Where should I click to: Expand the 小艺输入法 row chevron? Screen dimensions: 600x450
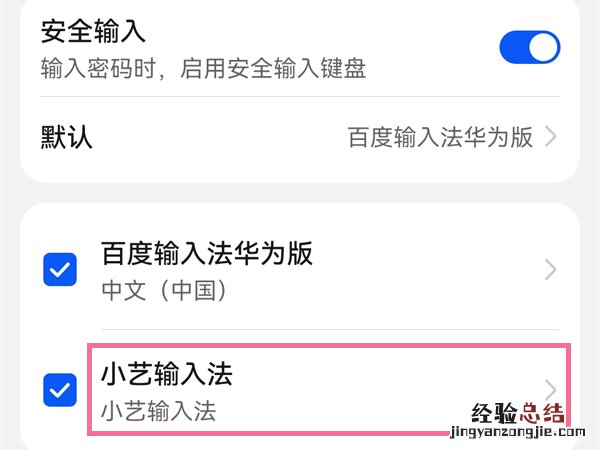[x=551, y=388]
